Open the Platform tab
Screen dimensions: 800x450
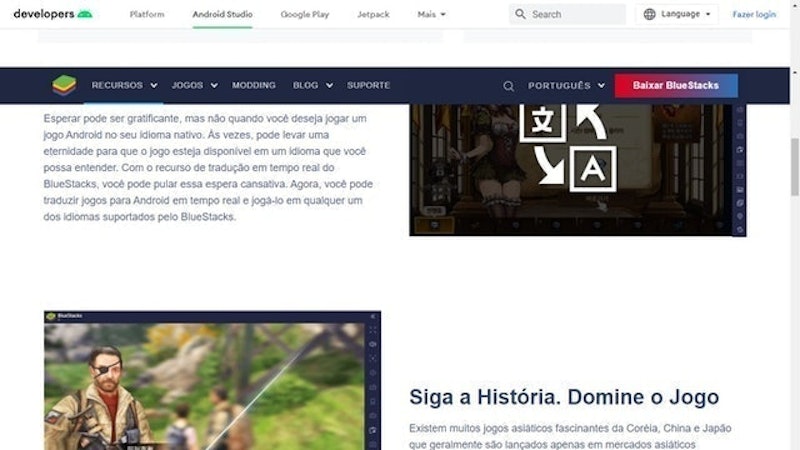click(147, 14)
